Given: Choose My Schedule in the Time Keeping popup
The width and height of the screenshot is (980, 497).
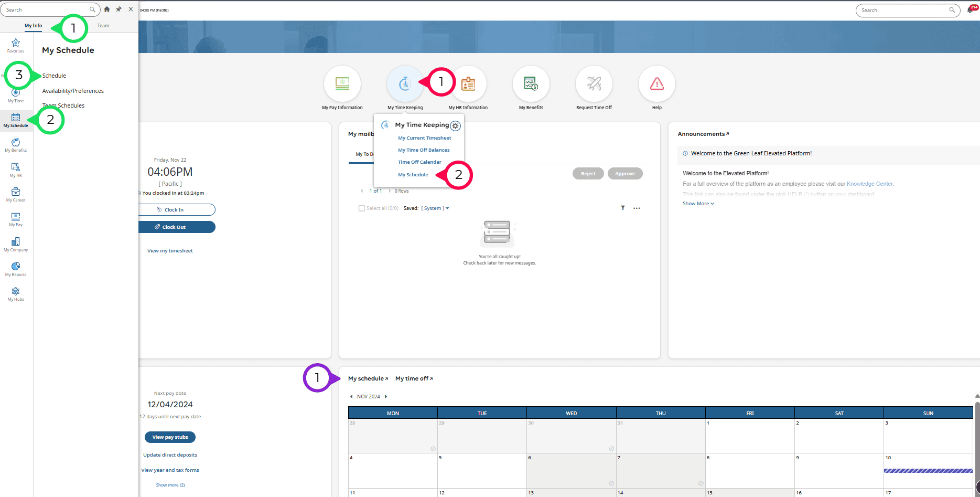Looking at the screenshot, I should tap(413, 175).
